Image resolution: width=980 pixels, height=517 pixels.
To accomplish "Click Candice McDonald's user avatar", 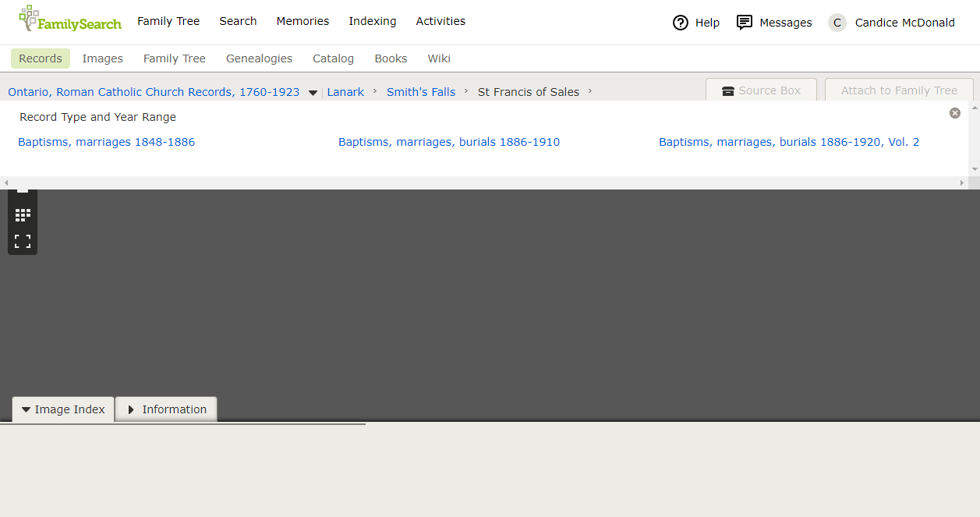I will 837,23.
